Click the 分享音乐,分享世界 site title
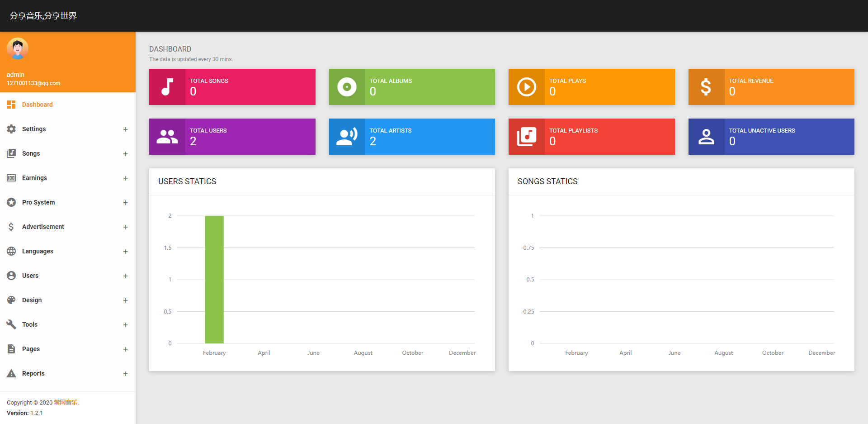This screenshot has height=424, width=868. [x=43, y=16]
